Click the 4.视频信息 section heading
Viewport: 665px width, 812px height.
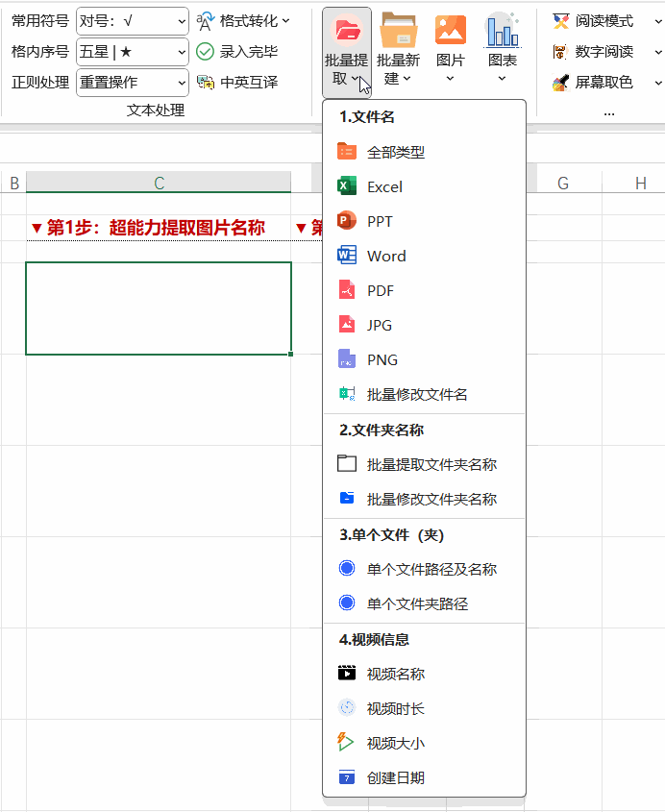pos(374,639)
